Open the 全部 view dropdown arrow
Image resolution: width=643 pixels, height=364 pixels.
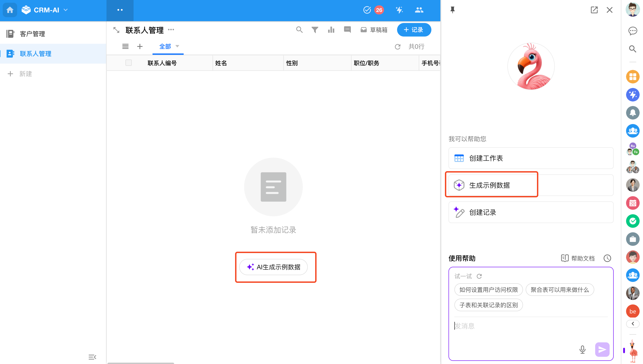coord(177,46)
